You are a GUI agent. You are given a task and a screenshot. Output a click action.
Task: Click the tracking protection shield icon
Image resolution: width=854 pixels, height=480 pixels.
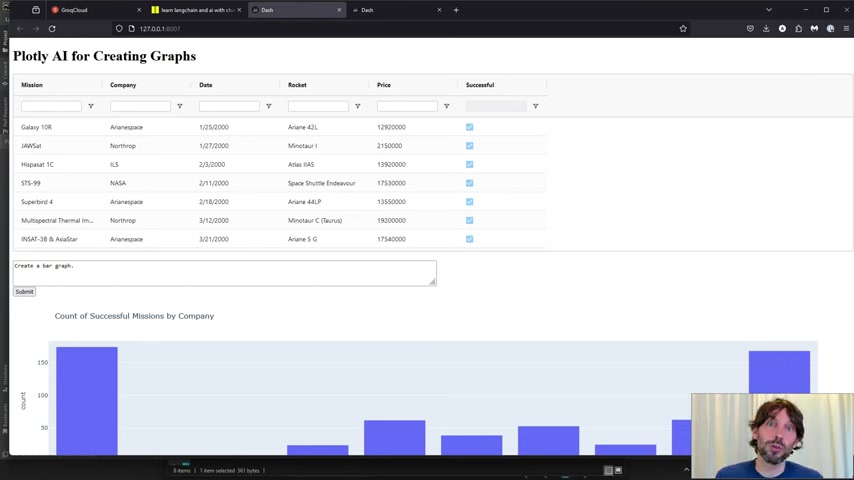pyautogui.click(x=119, y=29)
